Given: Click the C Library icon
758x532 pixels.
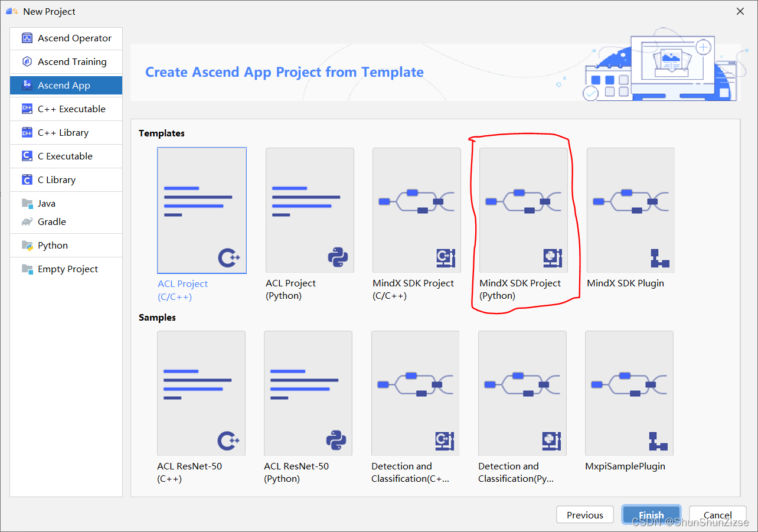Looking at the screenshot, I should point(27,180).
